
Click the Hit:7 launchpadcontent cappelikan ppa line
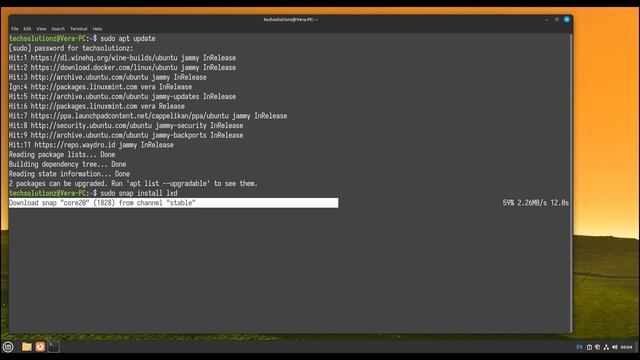[x=148, y=116]
